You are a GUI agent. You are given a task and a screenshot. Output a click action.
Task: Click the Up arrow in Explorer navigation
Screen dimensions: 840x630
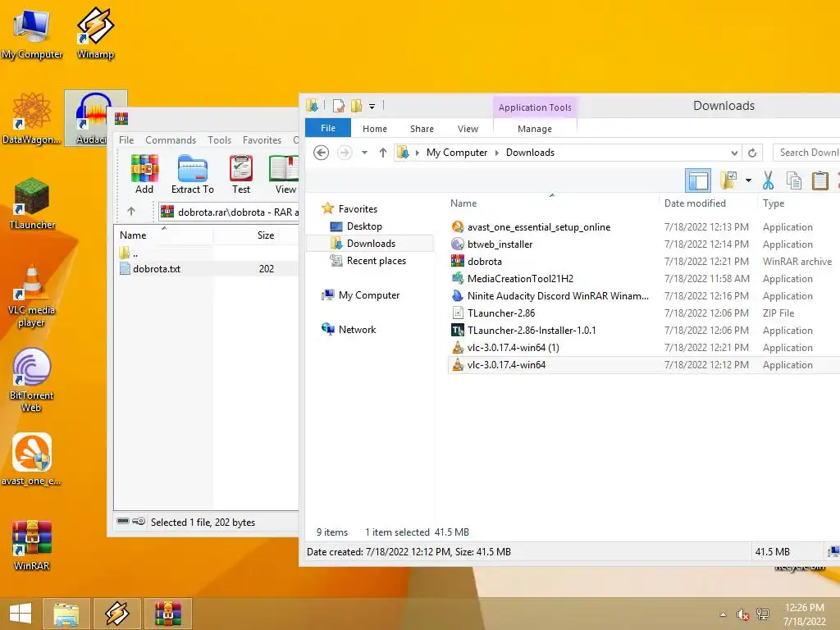pos(382,153)
